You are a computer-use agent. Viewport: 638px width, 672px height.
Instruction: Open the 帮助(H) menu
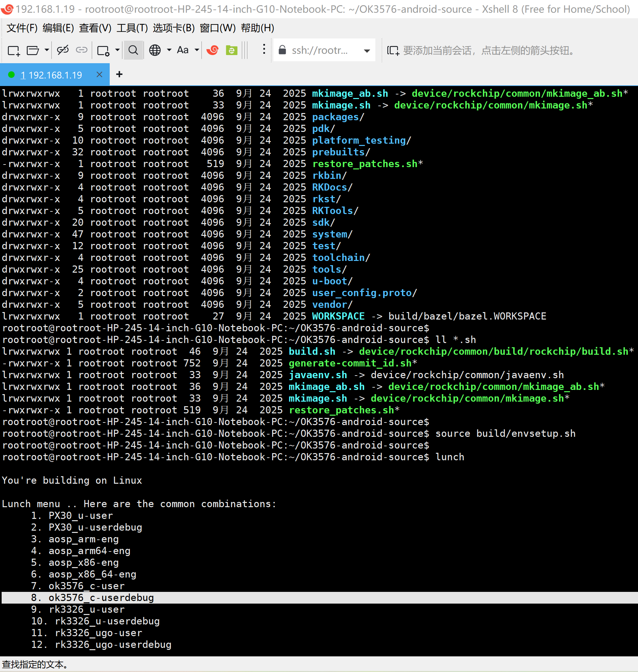coord(257,28)
